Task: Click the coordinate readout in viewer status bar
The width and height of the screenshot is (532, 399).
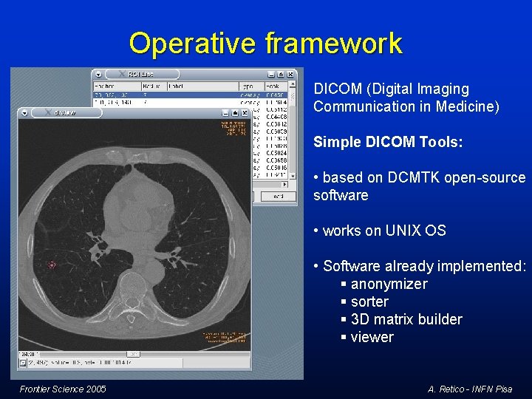Action: [x=80, y=363]
